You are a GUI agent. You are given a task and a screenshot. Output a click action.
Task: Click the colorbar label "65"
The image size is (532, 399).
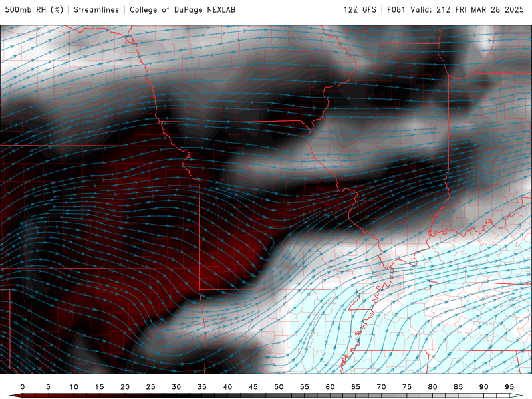[x=356, y=387]
